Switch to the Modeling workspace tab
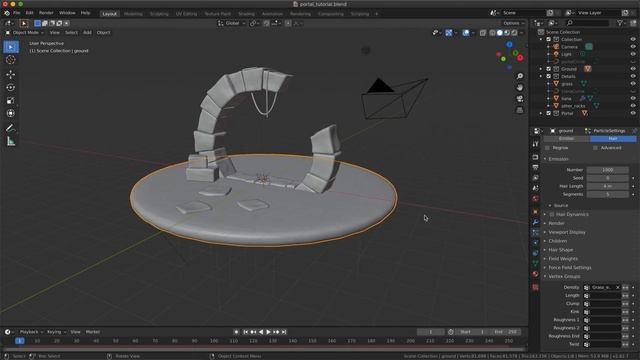 [x=133, y=14]
